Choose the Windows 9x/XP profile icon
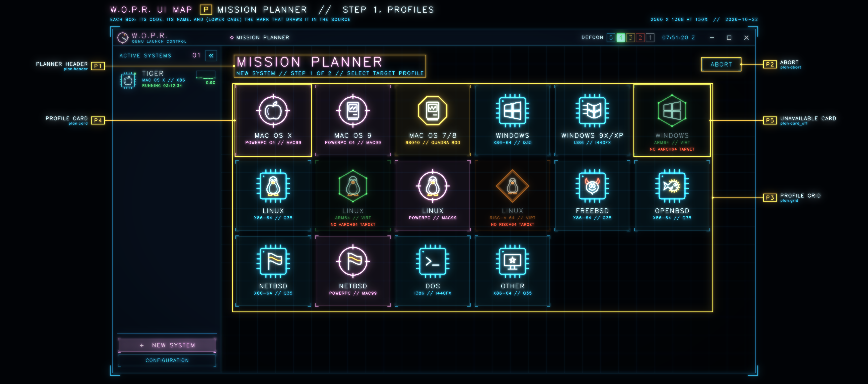Image resolution: width=868 pixels, height=384 pixels. point(592,111)
